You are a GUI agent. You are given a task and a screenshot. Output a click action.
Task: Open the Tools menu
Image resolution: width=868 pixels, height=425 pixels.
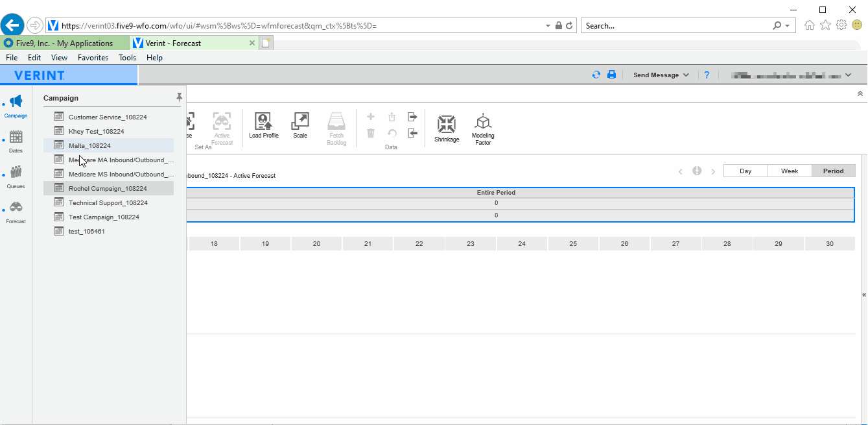(128, 58)
